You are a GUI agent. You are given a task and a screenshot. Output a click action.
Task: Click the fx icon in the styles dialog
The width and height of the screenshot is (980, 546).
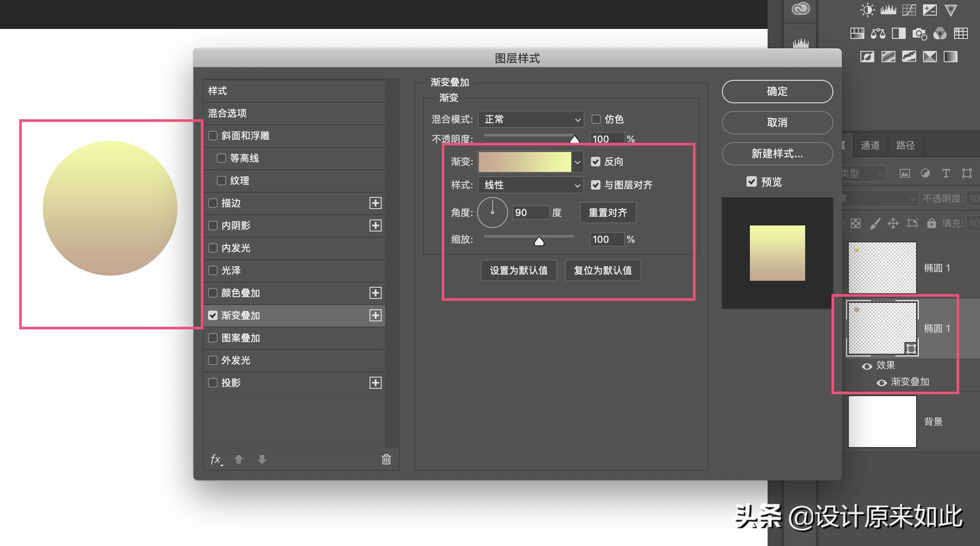point(215,459)
